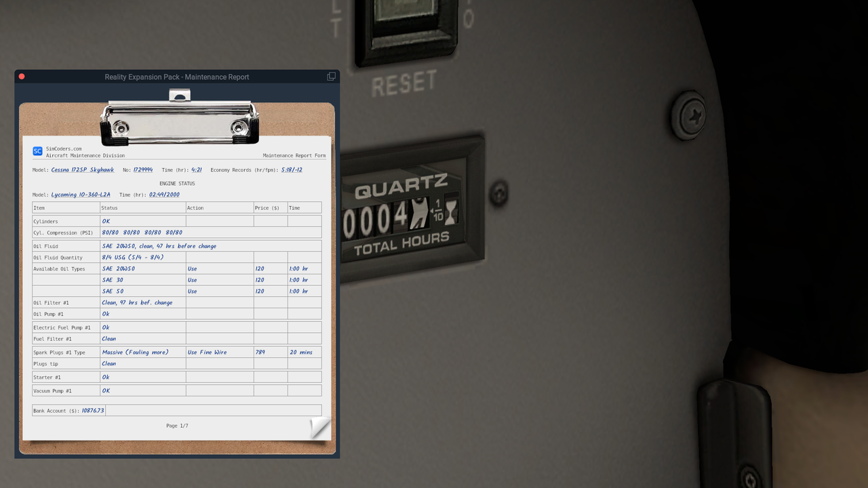The image size is (868, 488).
Task: Click the SAE 50 oil type entry
Action: (x=113, y=291)
